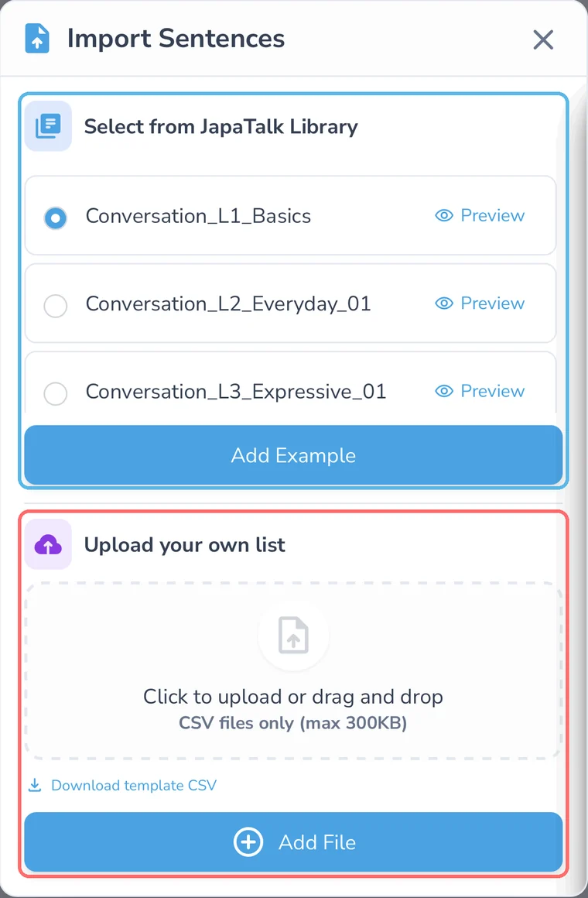588x898 pixels.
Task: Choose the Conversation_L3_Expressive_01 radio option
Action: 56,393
